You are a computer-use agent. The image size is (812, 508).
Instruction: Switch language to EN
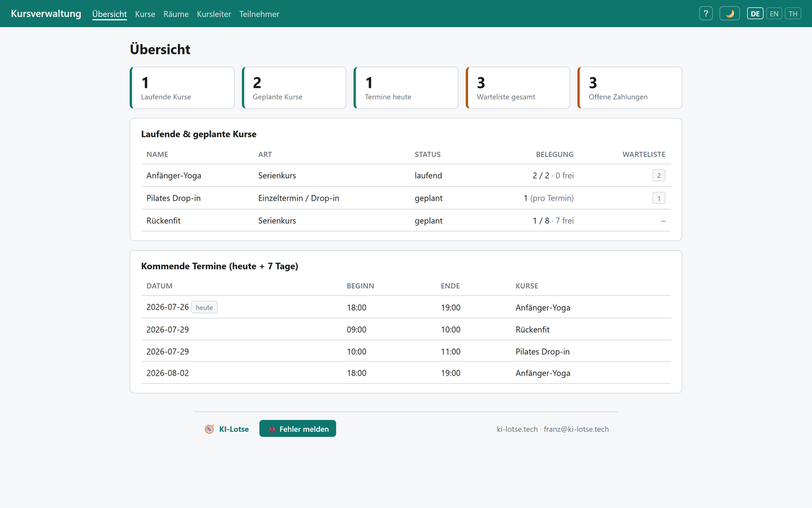[774, 13]
